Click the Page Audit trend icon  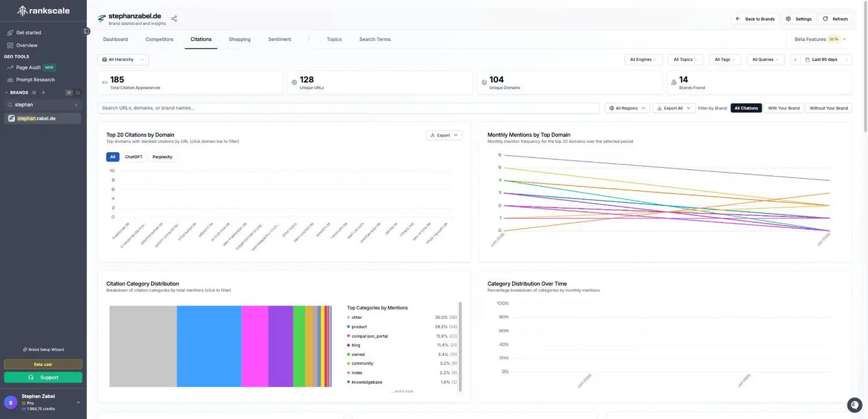click(10, 68)
